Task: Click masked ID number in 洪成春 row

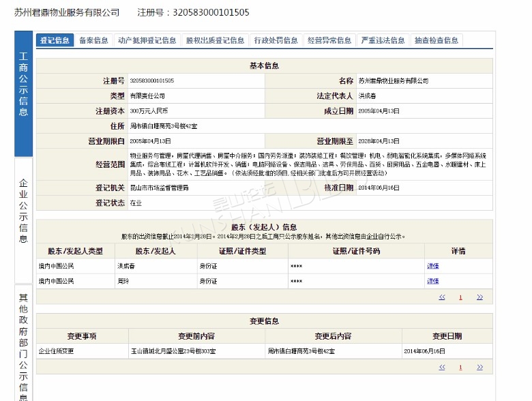Action: (x=296, y=267)
